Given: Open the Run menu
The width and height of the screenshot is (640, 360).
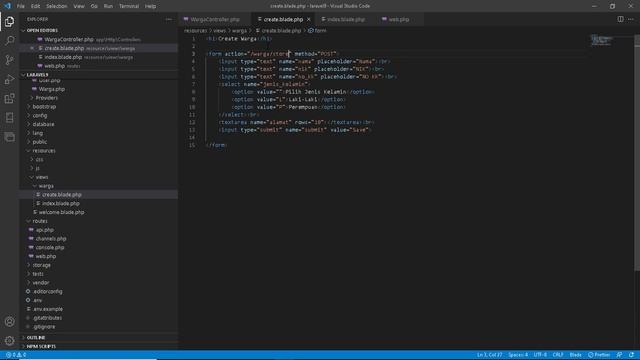Looking at the screenshot, I should (x=108, y=6).
